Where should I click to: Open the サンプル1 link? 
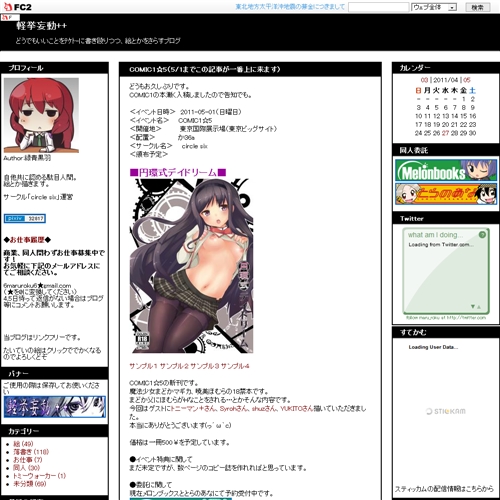coord(143,366)
